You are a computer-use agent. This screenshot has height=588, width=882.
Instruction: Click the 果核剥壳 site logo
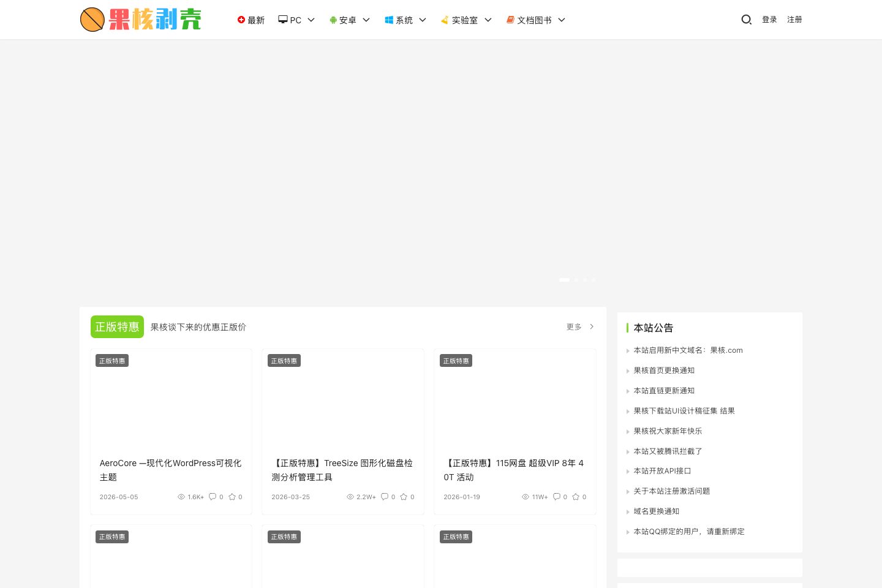coord(141,20)
